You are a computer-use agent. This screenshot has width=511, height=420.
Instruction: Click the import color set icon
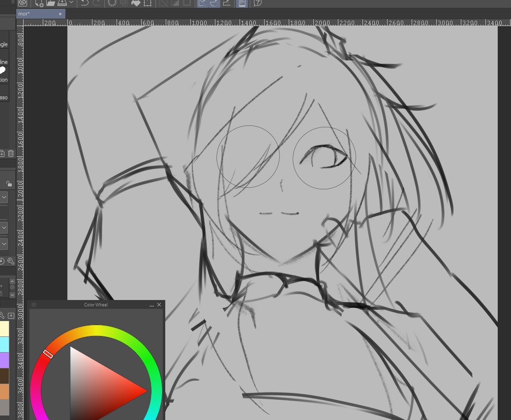pos(11,315)
